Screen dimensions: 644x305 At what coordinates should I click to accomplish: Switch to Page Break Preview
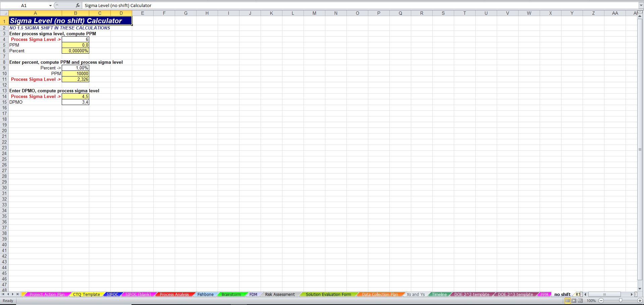580,301
